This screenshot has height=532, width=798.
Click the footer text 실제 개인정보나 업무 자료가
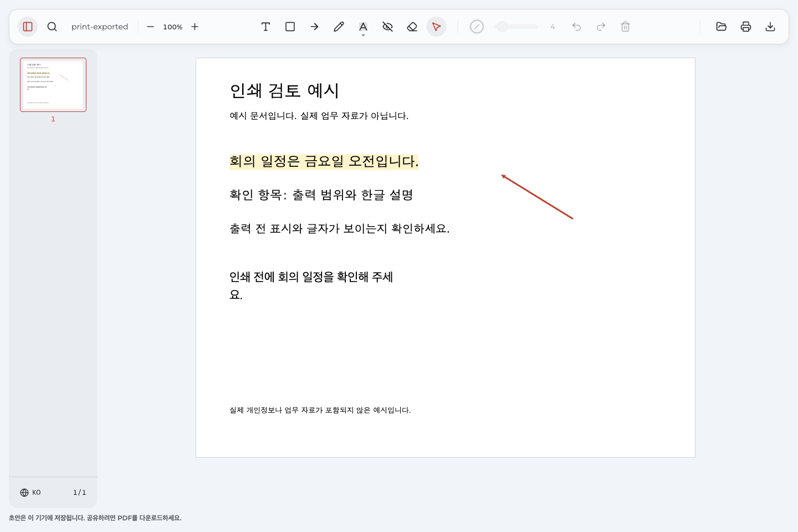[276, 410]
